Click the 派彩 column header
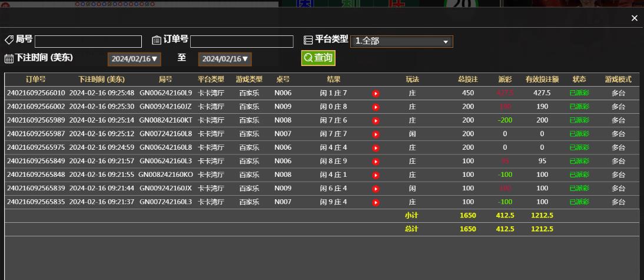This screenshot has height=280, width=644. pyautogui.click(x=504, y=80)
